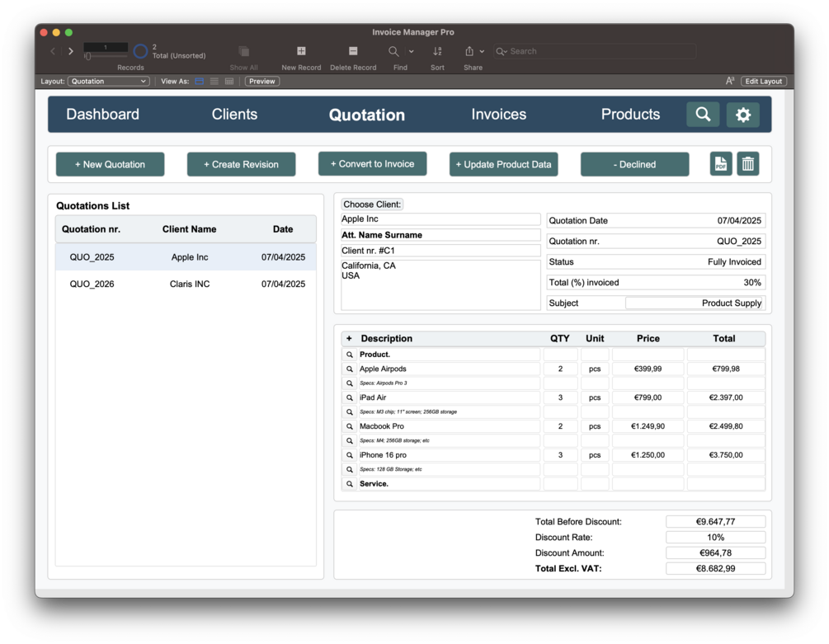Open the Products tab
Screen dimensions: 829x644
(x=630, y=114)
